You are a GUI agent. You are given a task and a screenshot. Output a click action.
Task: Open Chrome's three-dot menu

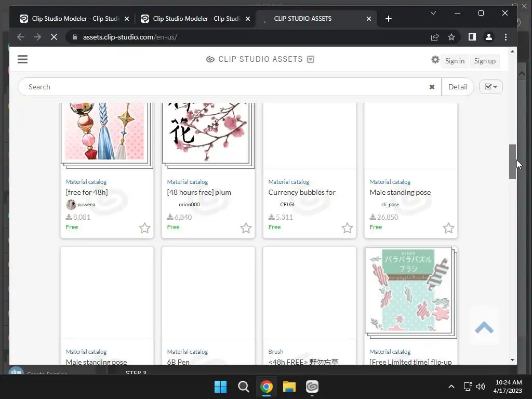(x=506, y=37)
